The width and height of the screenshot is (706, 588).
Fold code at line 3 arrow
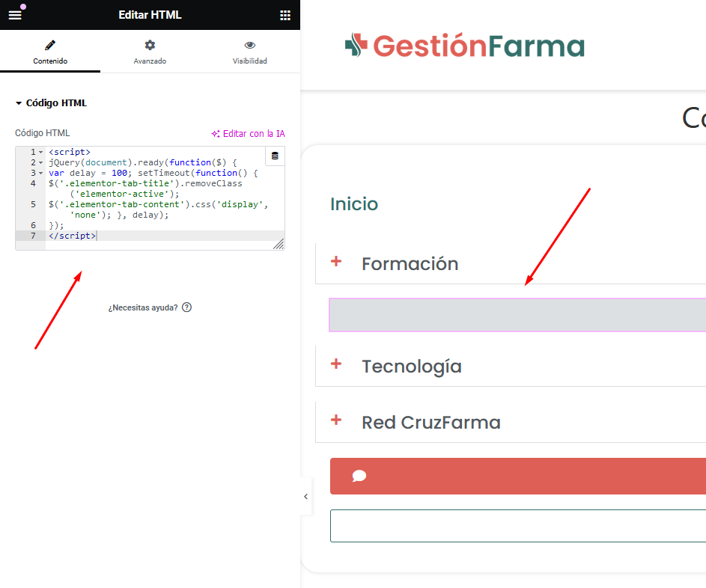pyautogui.click(x=41, y=173)
